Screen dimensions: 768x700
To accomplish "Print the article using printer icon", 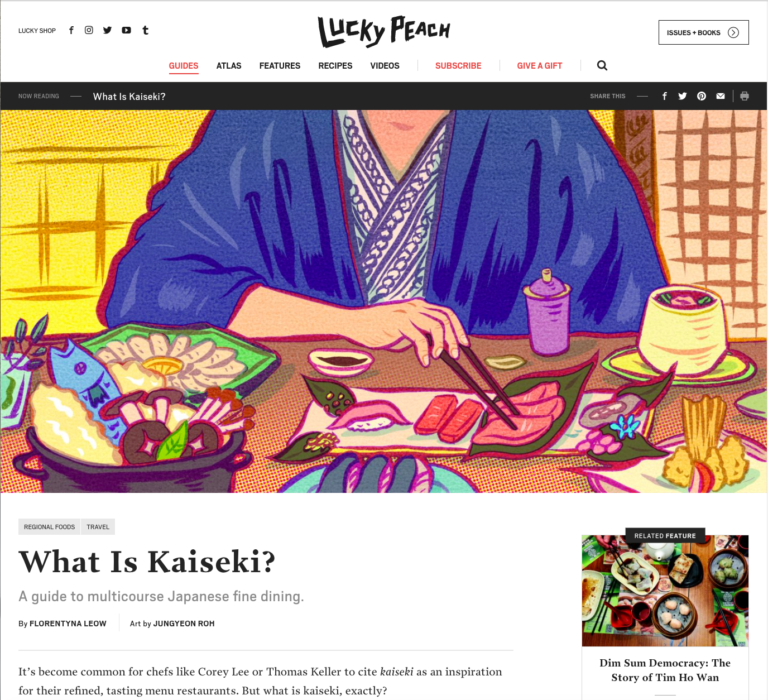I will [x=745, y=96].
